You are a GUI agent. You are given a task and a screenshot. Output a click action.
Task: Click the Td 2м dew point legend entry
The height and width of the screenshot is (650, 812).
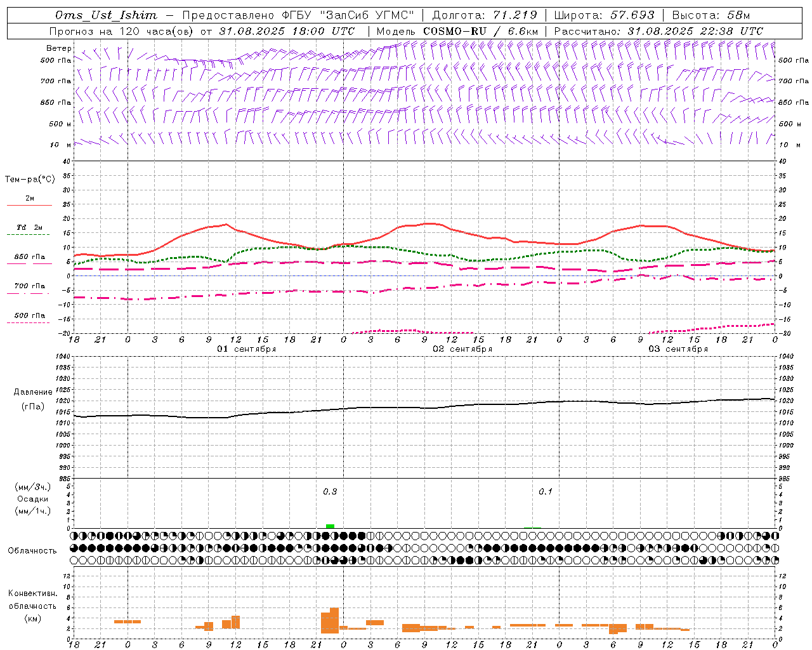click(29, 227)
